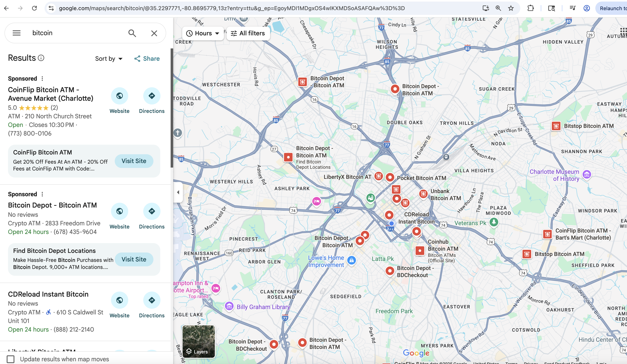The height and width of the screenshot is (364, 627).
Task: Open the browser side panel search icon
Action: [x=551, y=8]
